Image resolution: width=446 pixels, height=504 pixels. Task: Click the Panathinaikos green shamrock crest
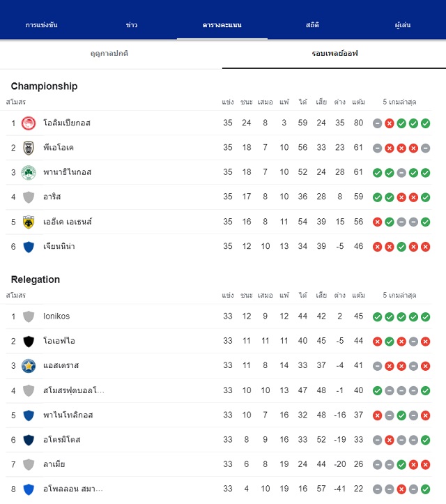(x=29, y=173)
